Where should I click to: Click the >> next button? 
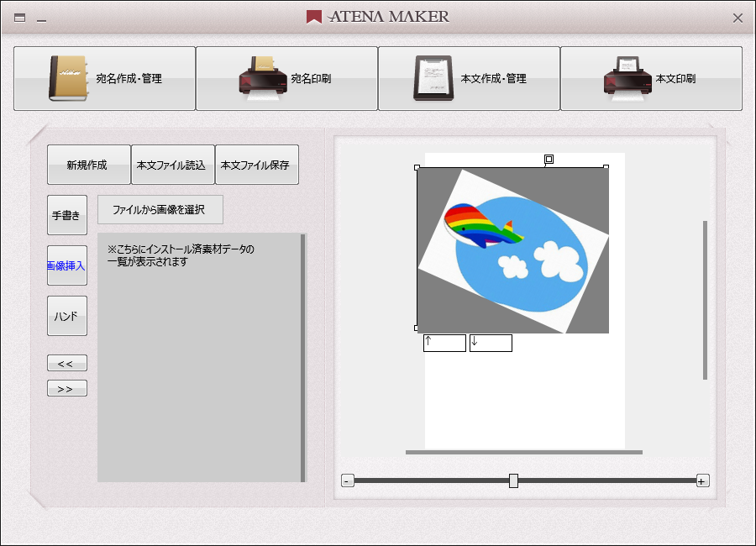pos(67,388)
